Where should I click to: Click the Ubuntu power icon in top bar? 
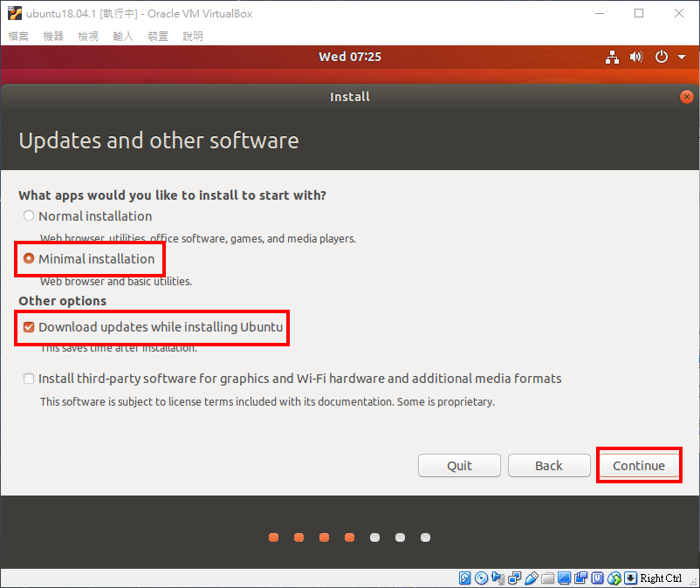tap(662, 57)
